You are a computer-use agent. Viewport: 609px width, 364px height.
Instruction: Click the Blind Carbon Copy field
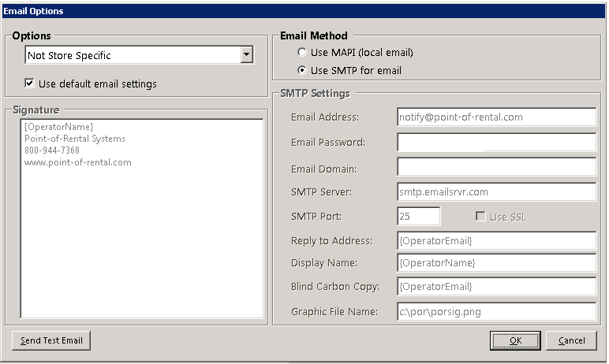[496, 286]
